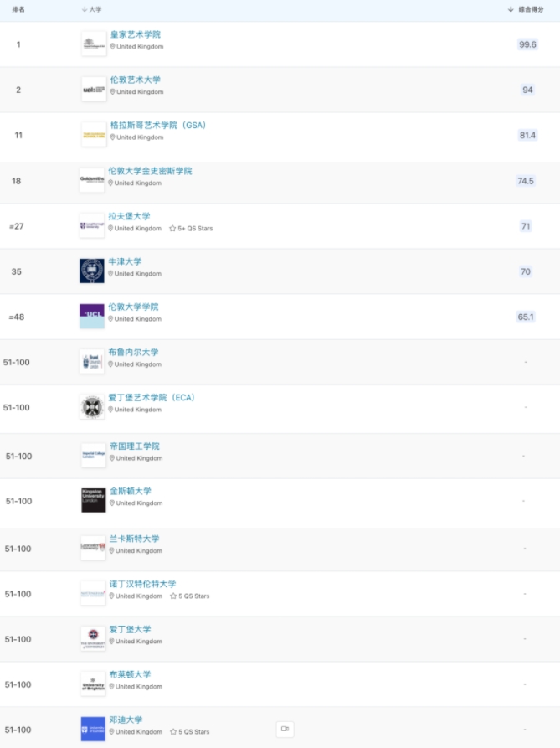The image size is (560, 748).
Task: Click 5 QS Stars in Nottingham Trent row
Action: pos(190,596)
